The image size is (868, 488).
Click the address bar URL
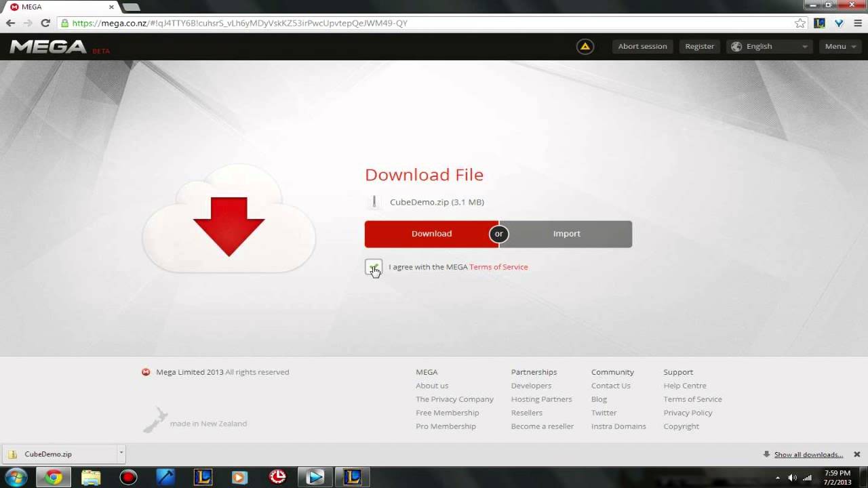coord(239,23)
